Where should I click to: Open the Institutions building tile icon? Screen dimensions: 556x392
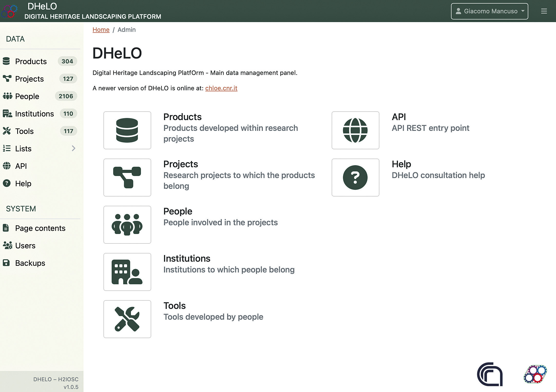[x=127, y=272]
